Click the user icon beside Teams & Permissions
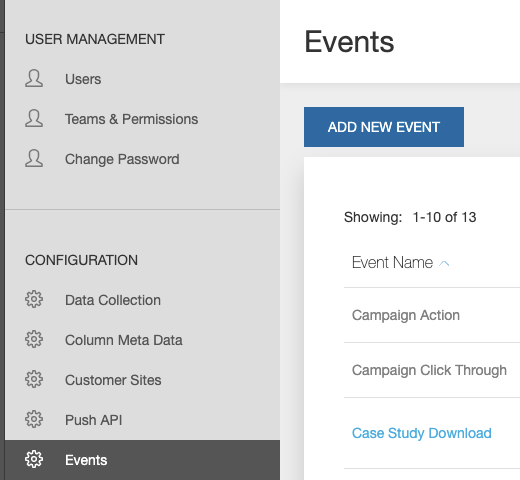520x480 pixels. coord(34,118)
